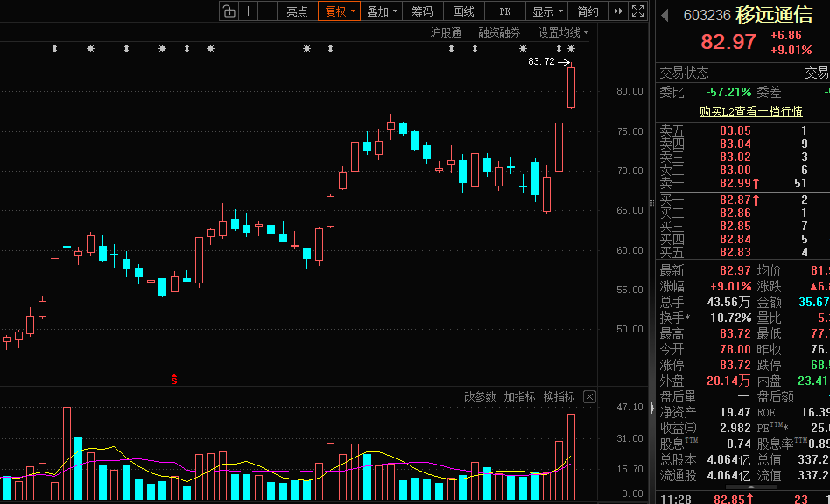Viewport: 830px width, 504px height.
Task: Click the current price 82.97 in header
Action: [728, 42]
